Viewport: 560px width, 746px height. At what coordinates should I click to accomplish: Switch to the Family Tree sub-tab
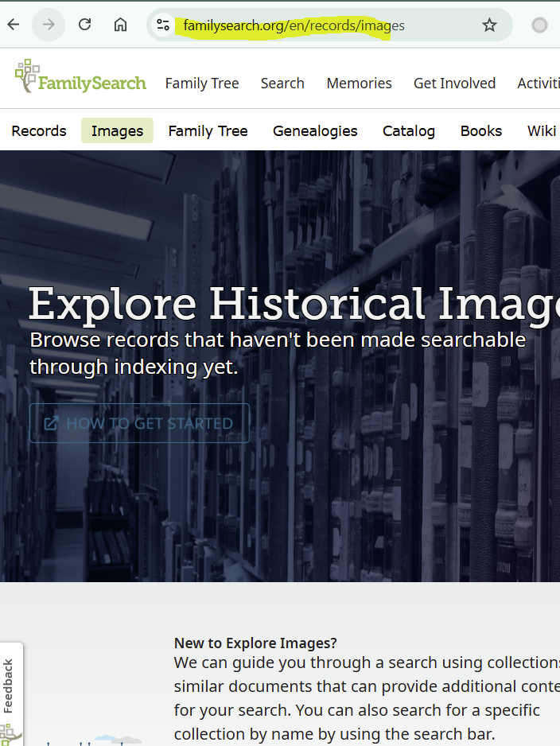point(208,131)
